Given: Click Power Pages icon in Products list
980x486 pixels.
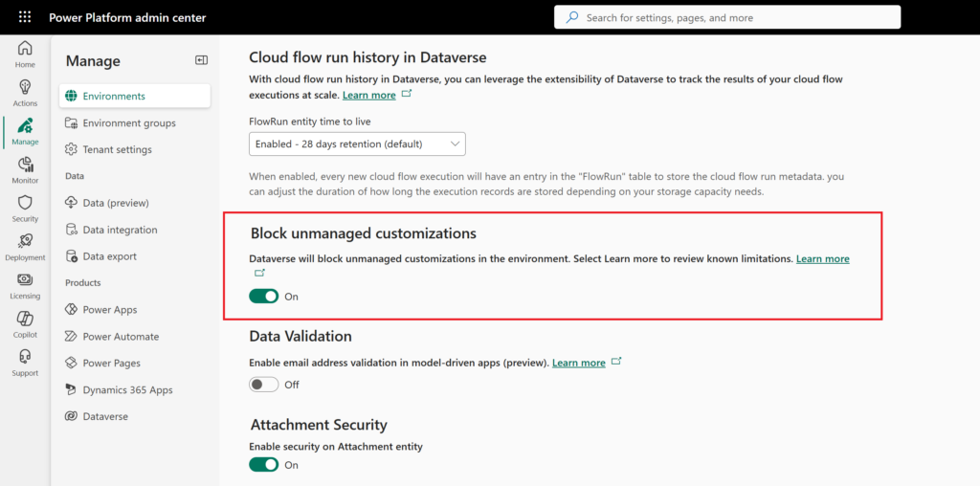Looking at the screenshot, I should coord(71,363).
